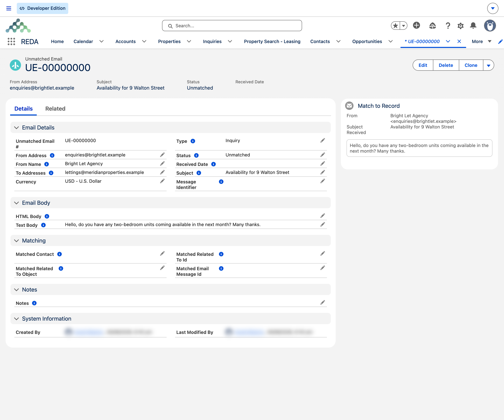Expand the Properties nav dropdown
The height and width of the screenshot is (420, 504).
pos(189,41)
